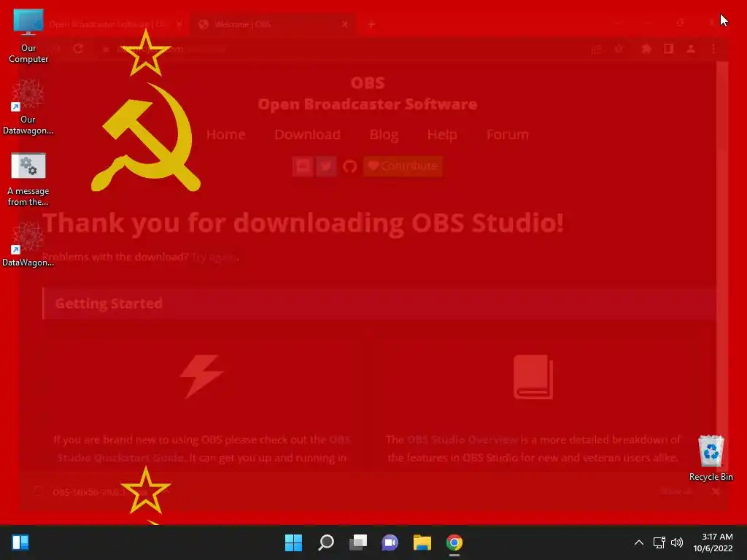Open the Our Computer desktop icon
This screenshot has width=747, height=560.
pos(28,36)
